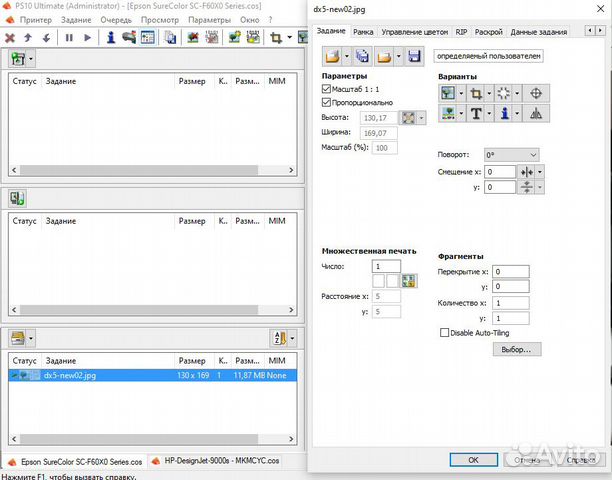Open dropdown arrow next to the height fit icon

421,118
